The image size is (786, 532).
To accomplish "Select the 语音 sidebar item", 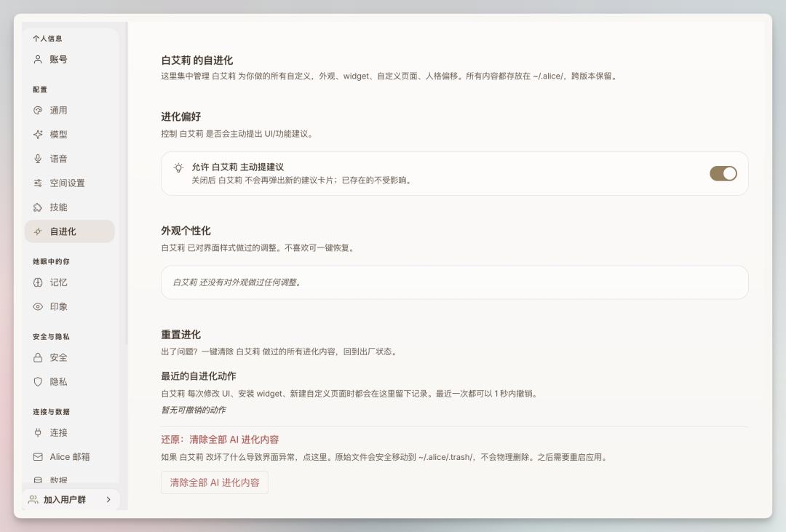I will 70,159.
